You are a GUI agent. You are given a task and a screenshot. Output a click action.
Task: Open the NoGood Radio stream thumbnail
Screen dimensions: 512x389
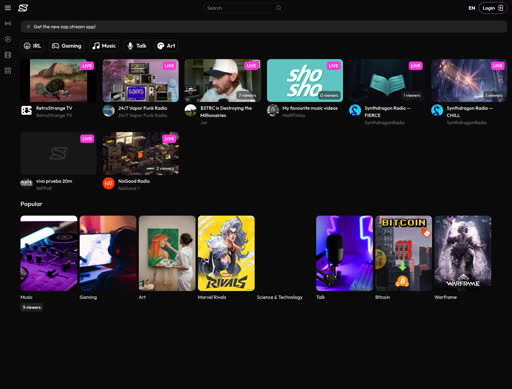point(141,153)
